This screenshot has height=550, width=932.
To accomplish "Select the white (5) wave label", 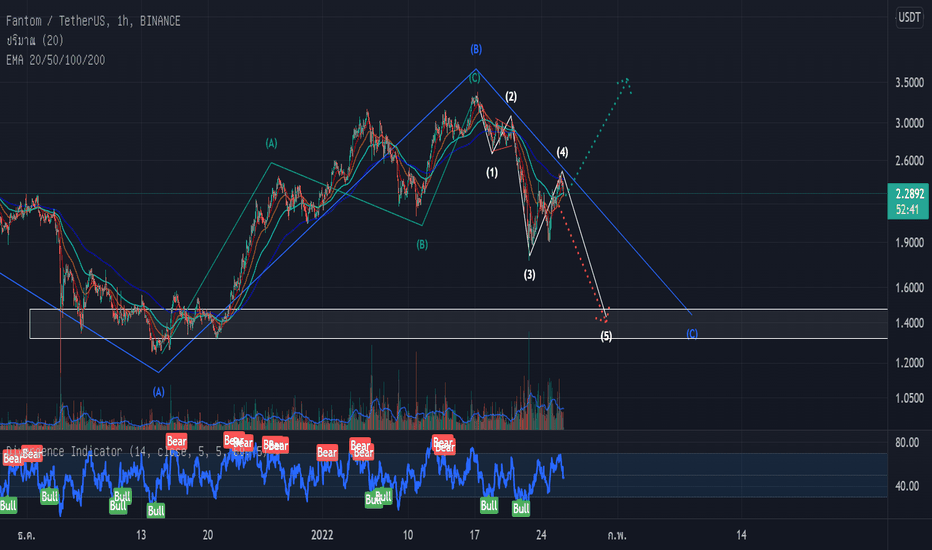I will [606, 336].
